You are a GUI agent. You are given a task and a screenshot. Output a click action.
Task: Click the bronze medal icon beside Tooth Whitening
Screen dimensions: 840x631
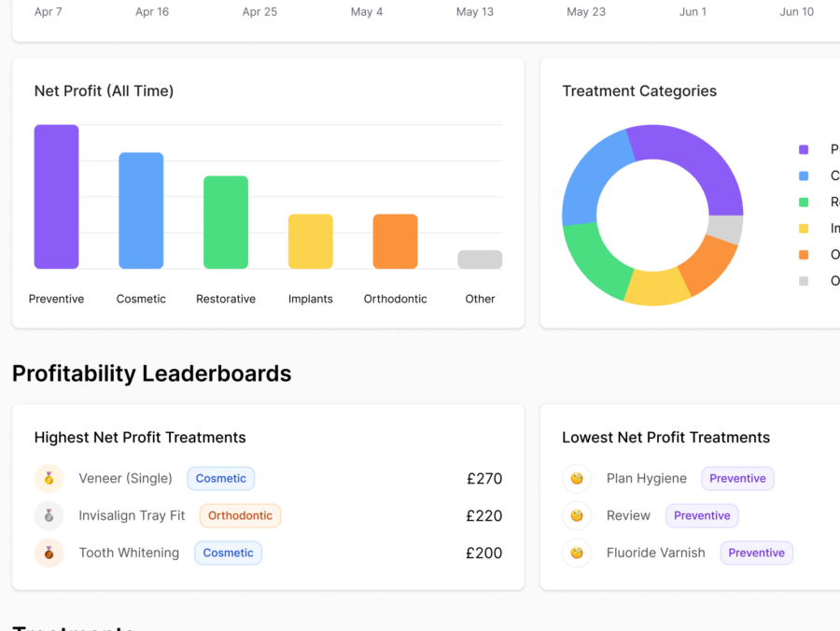[49, 553]
